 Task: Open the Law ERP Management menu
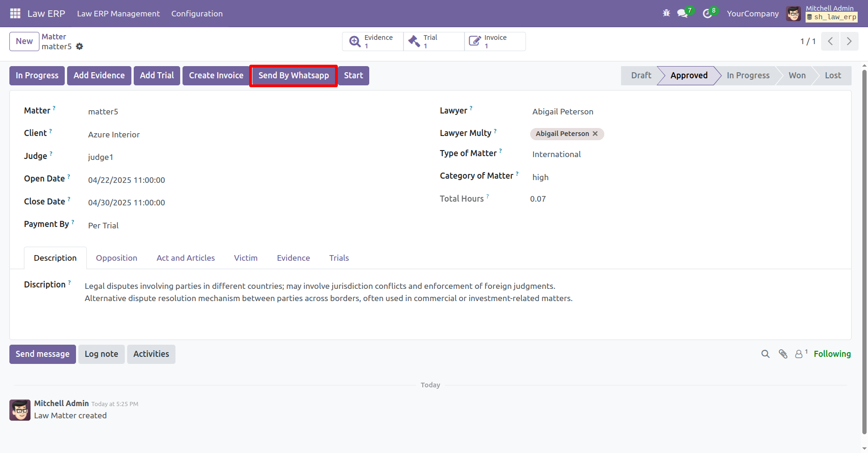tap(118, 14)
